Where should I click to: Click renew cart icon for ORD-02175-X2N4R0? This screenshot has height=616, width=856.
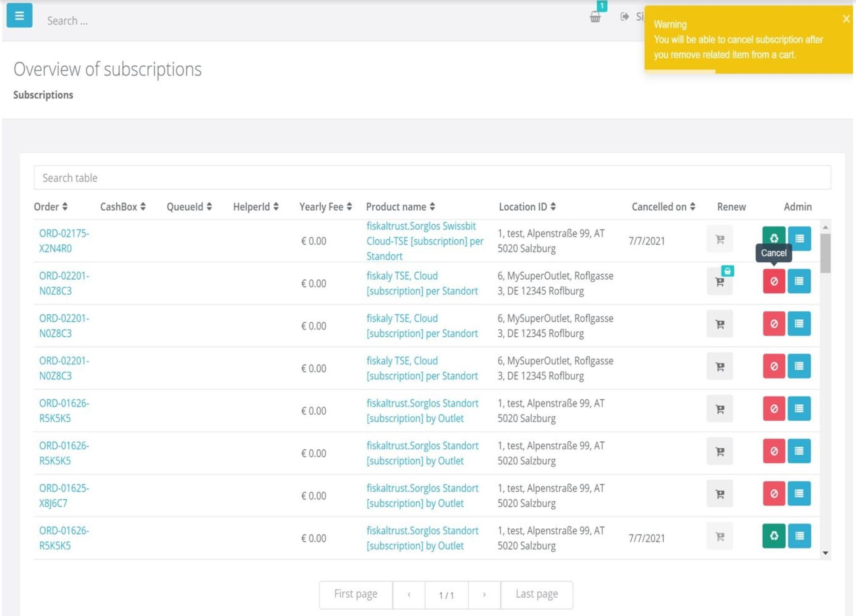tap(720, 239)
